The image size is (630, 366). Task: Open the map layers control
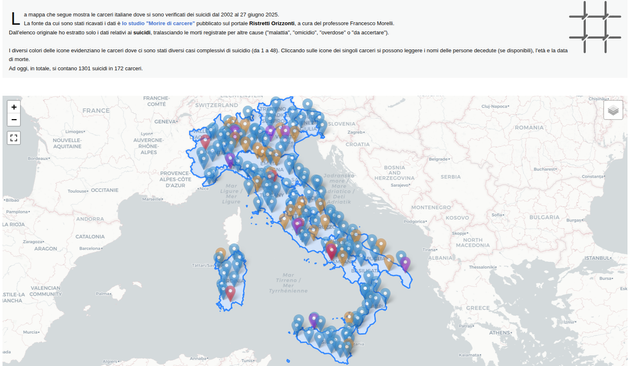(x=613, y=110)
